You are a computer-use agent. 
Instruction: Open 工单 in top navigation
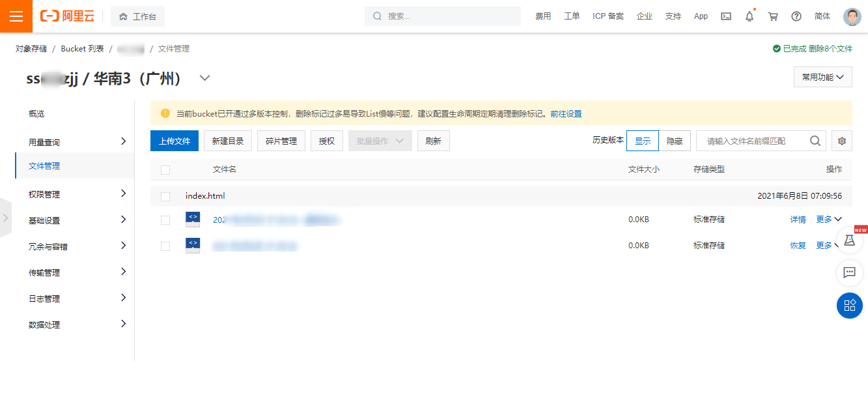point(572,16)
